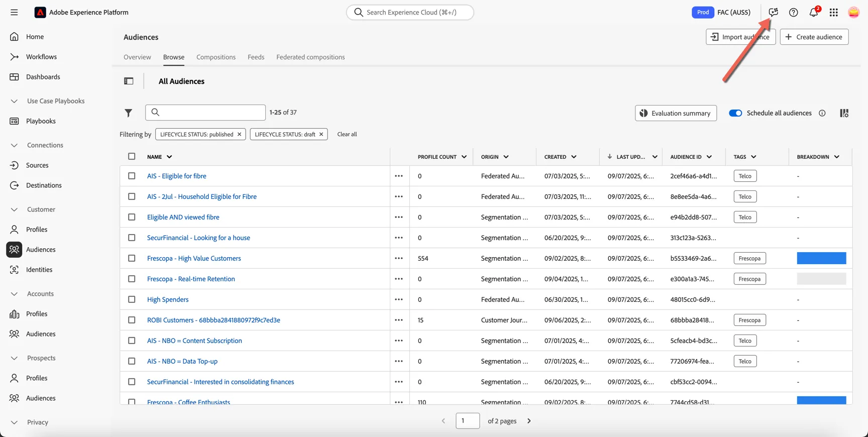Open Destinations in the sidebar

[44, 185]
